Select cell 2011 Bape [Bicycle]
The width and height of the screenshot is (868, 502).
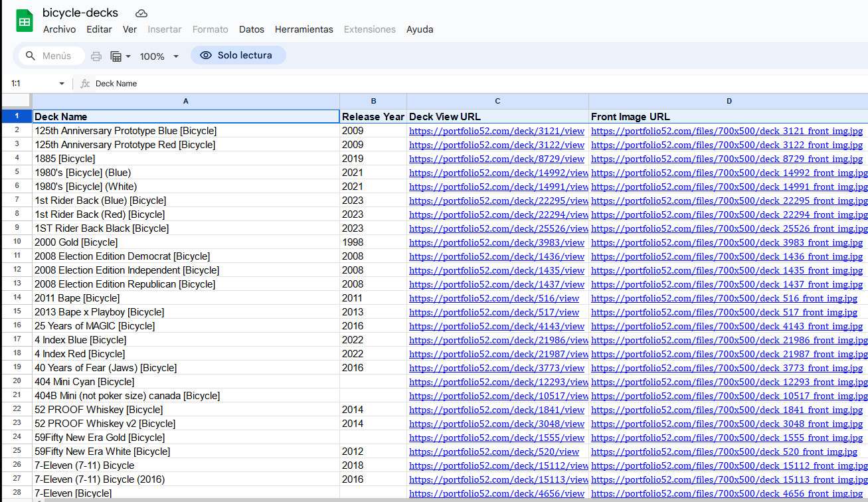coord(186,298)
